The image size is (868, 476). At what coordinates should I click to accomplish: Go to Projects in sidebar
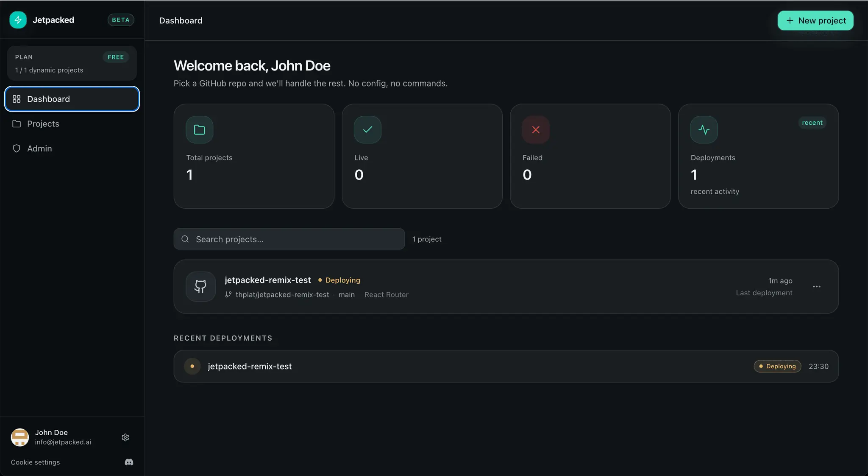coord(72,124)
